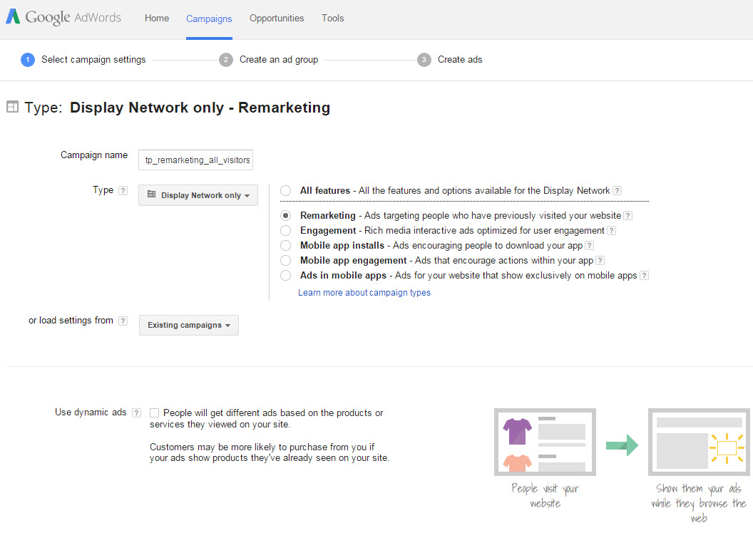The height and width of the screenshot is (560, 753).
Task: Click the Google AdWords logo
Action: 63,17
